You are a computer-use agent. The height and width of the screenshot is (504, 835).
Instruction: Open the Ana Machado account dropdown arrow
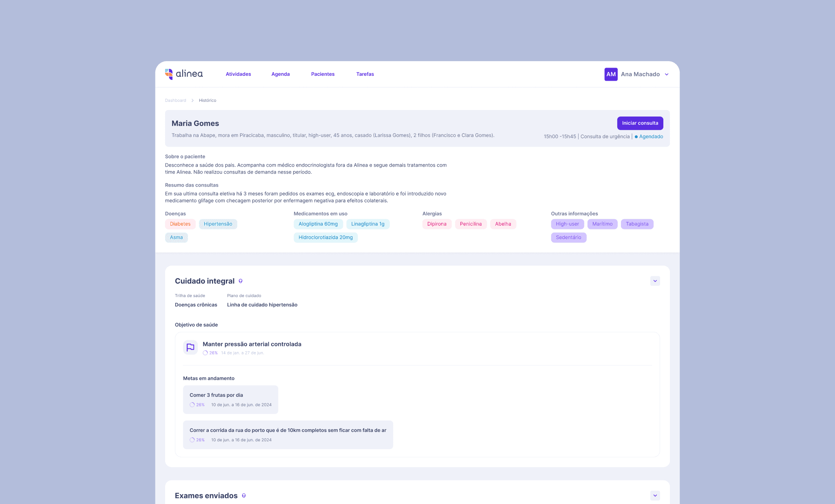coord(667,74)
